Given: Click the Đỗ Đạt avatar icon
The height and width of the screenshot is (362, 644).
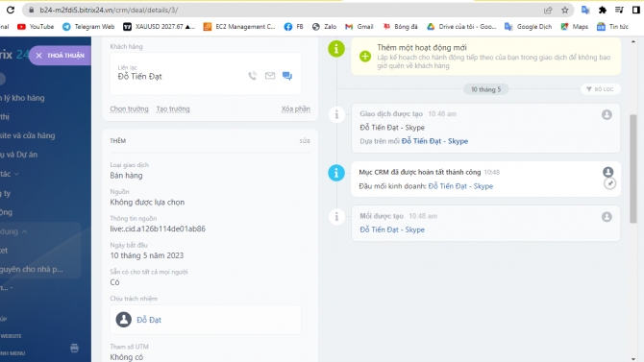Looking at the screenshot, I should [x=123, y=320].
